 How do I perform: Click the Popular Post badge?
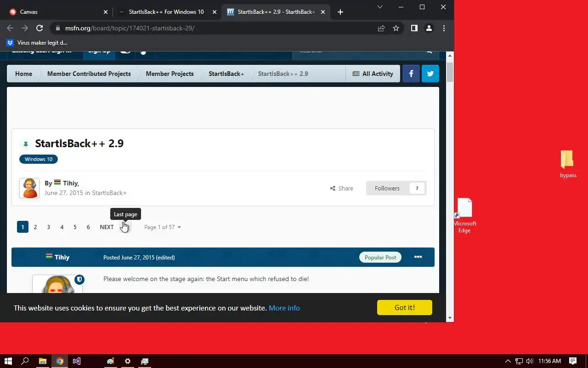pos(380,257)
